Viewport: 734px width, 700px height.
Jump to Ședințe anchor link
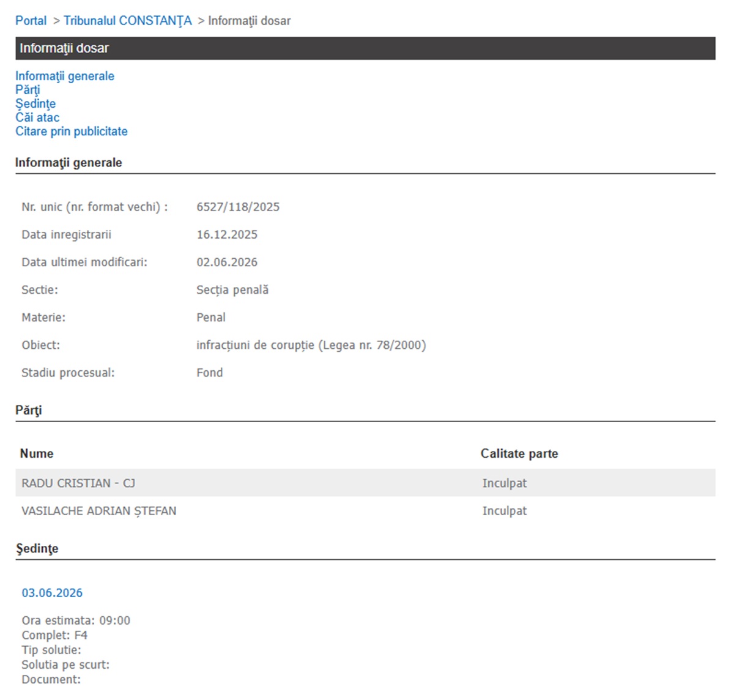click(35, 104)
